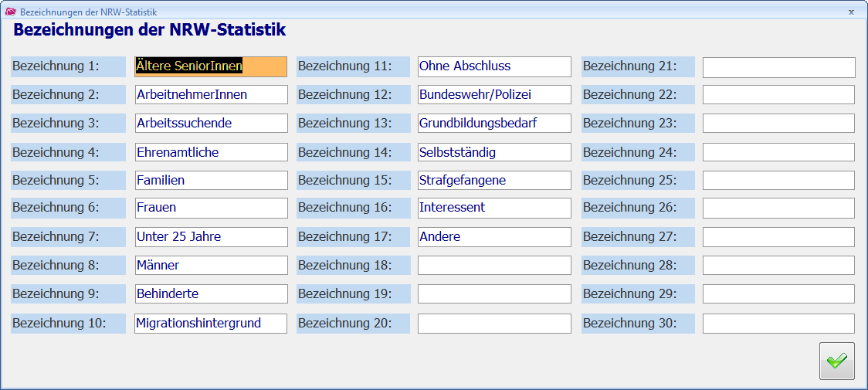Focus the empty Bezeichnung 18 field
The height and width of the screenshot is (390, 868).
[494, 266]
